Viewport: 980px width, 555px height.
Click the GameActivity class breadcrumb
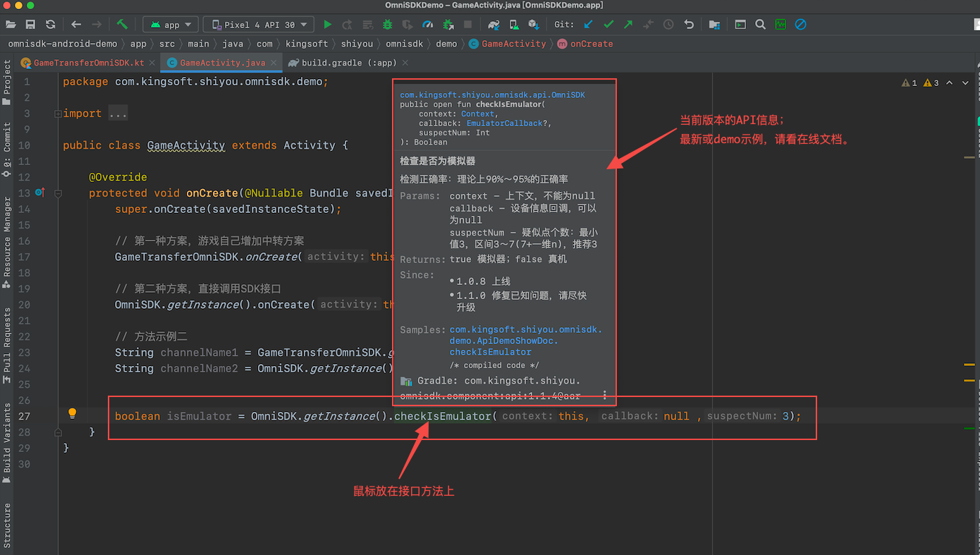coord(508,44)
